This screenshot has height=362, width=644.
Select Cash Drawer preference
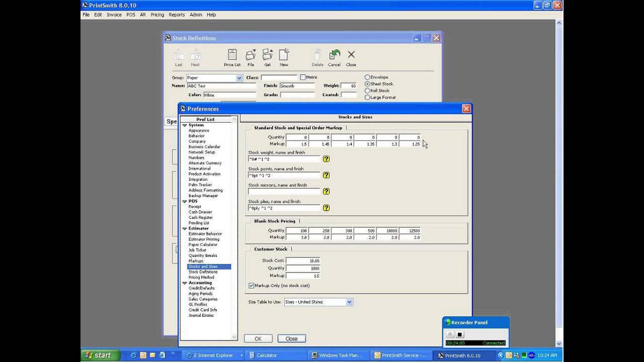tap(200, 212)
